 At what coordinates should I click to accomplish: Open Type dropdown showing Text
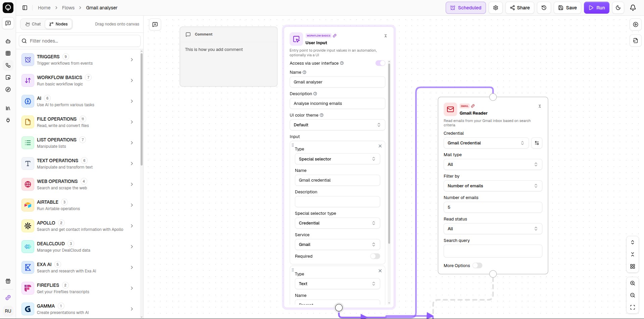pyautogui.click(x=337, y=283)
